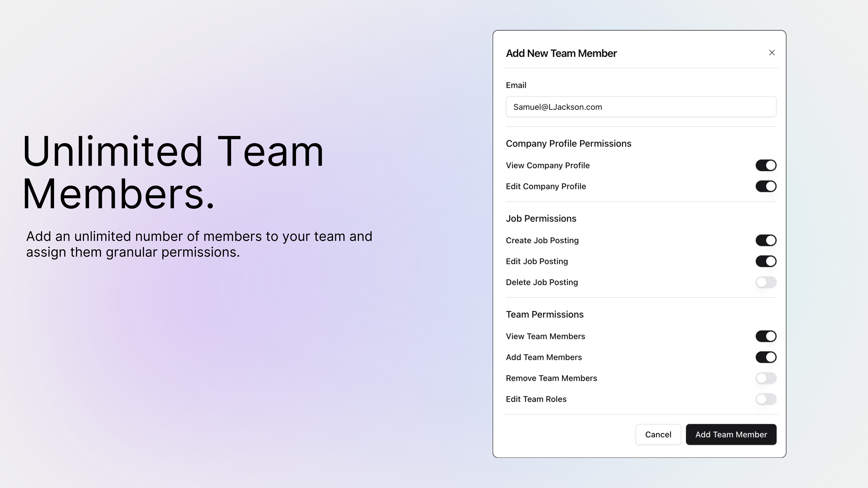Click the View Team Members label

click(x=545, y=336)
